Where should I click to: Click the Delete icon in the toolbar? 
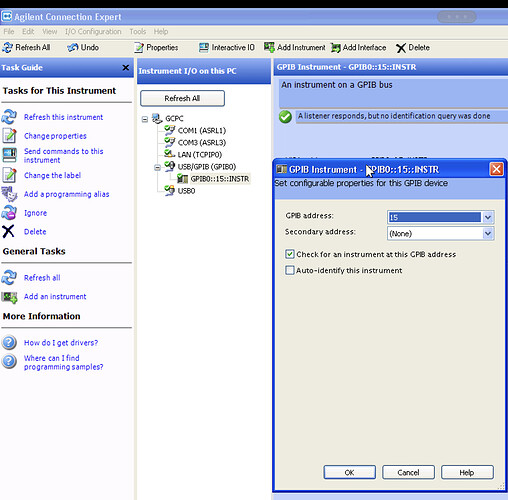coord(401,48)
